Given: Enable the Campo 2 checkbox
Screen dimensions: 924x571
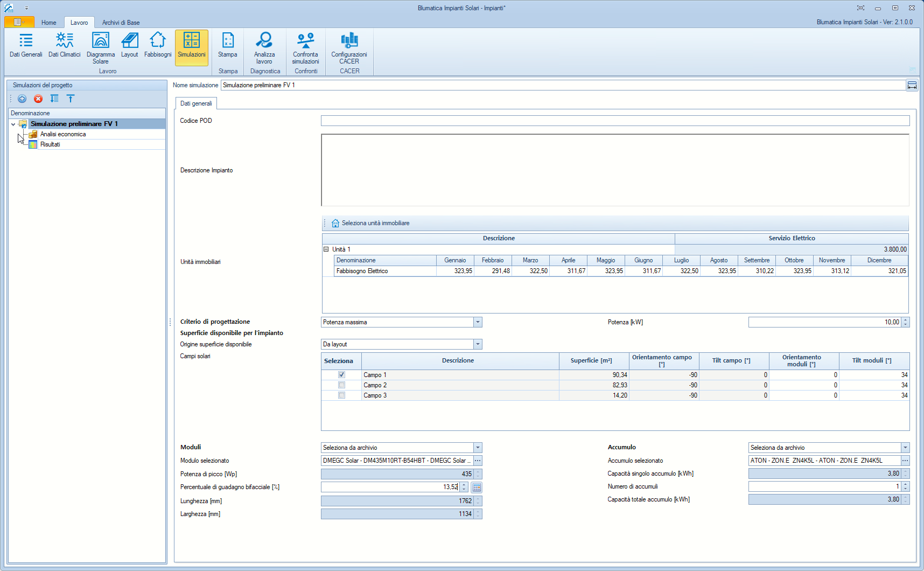Looking at the screenshot, I should pyautogui.click(x=341, y=385).
